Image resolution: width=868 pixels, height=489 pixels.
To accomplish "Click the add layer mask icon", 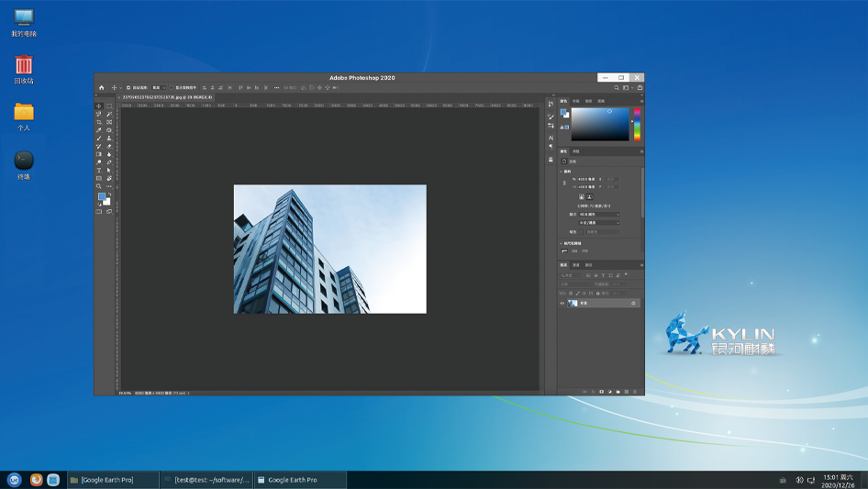I will pos(601,392).
